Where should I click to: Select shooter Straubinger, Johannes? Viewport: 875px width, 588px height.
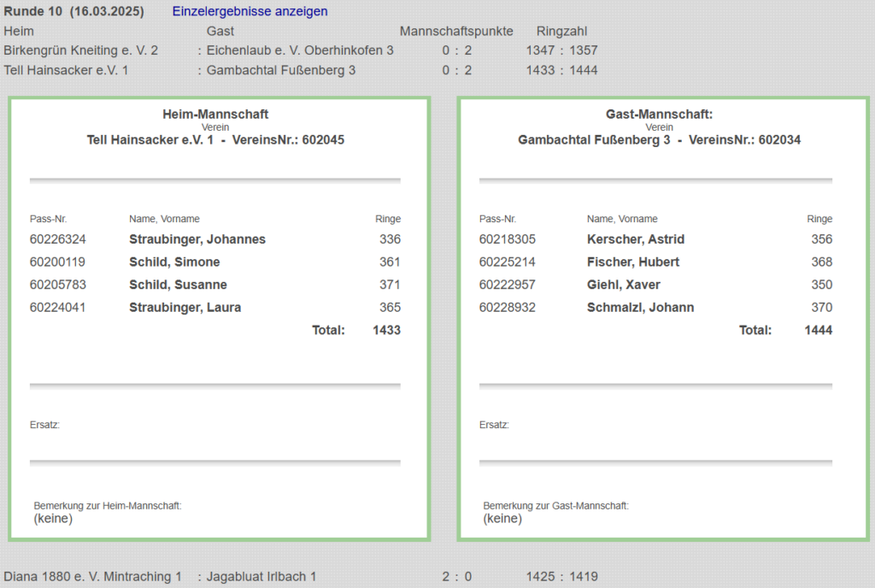[197, 239]
